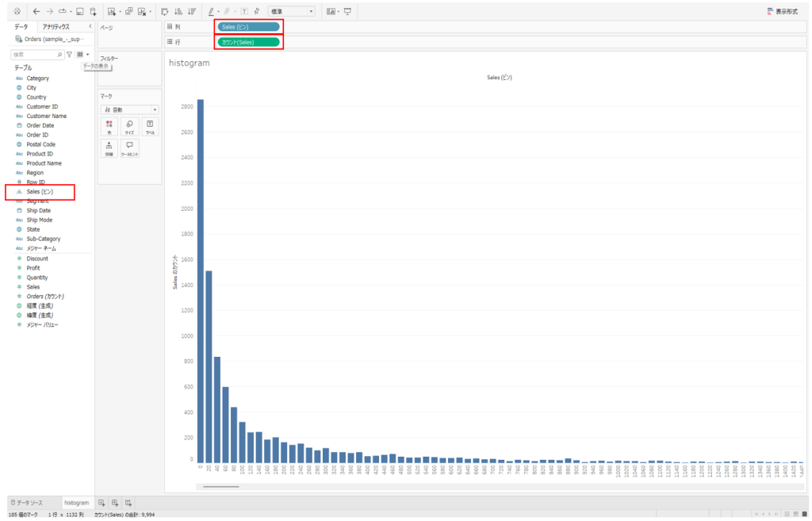The image size is (812, 521).
Task: Click presentation mode icon in toolbar
Action: [347, 11]
